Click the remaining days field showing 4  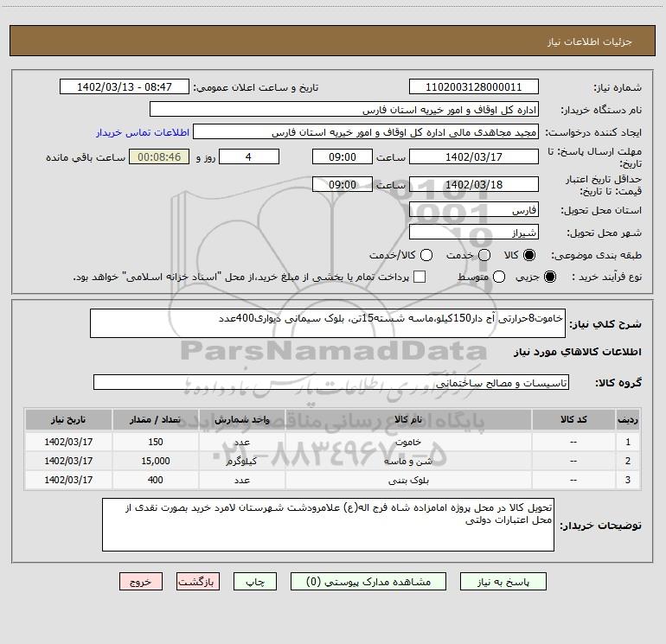click(249, 157)
